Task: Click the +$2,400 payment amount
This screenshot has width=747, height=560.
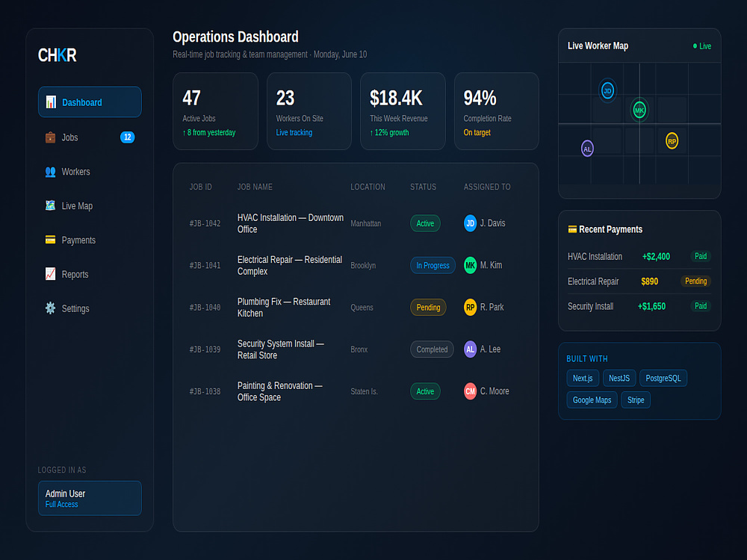Action: (x=656, y=257)
